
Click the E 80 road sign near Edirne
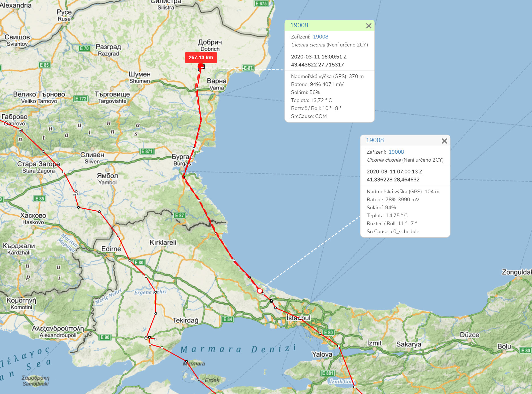tap(139, 262)
